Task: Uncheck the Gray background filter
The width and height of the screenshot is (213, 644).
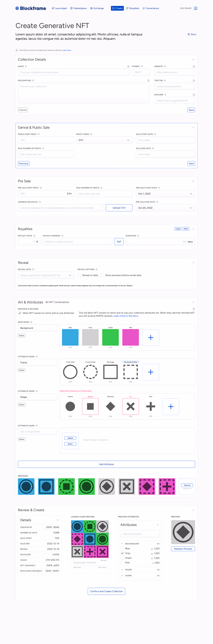Action: (x=122, y=553)
